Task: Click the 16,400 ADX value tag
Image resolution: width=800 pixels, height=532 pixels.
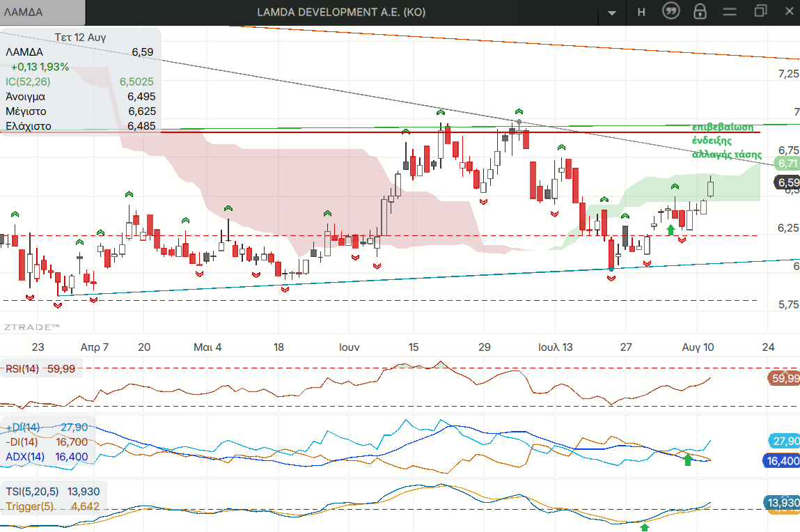Action: 782,461
